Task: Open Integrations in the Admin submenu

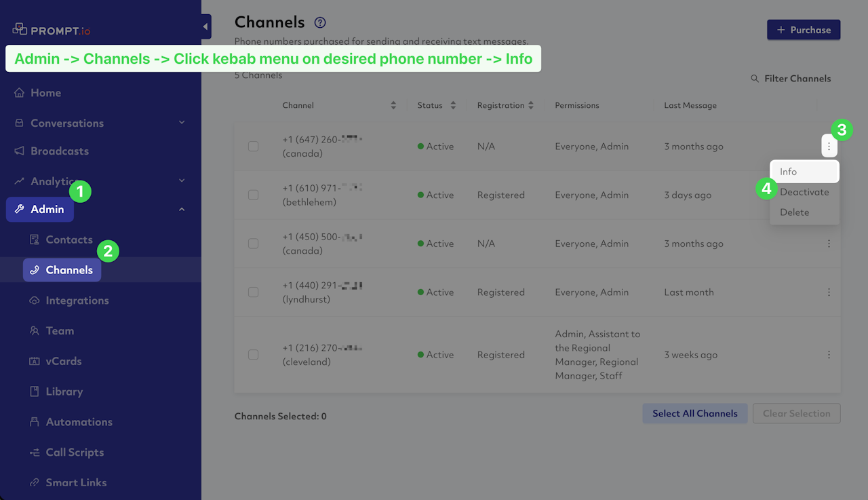Action: (77, 301)
